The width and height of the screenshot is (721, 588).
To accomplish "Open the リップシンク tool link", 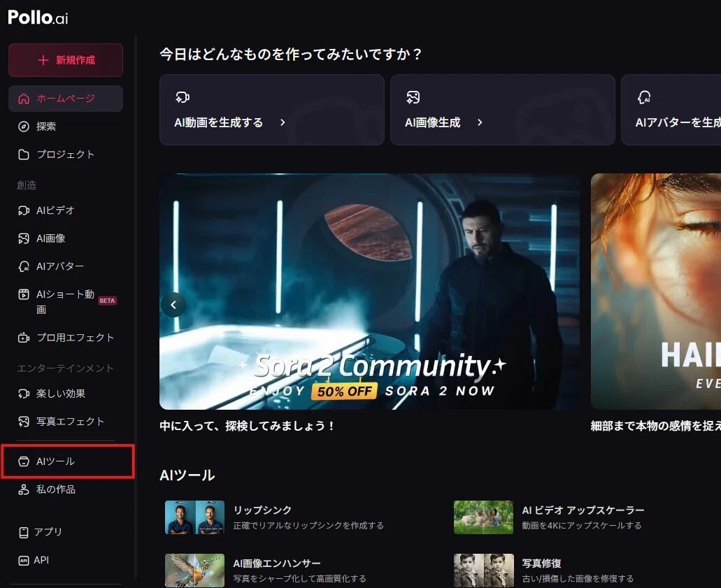I will [262, 510].
